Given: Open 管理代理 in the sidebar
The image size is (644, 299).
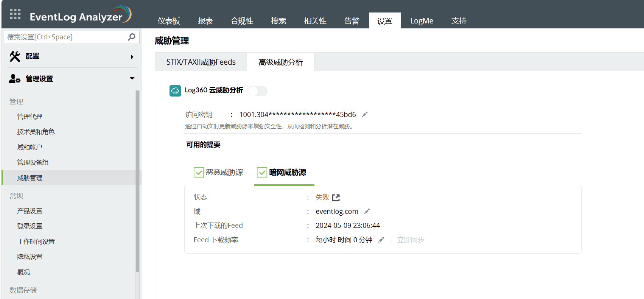Looking at the screenshot, I should tap(30, 117).
